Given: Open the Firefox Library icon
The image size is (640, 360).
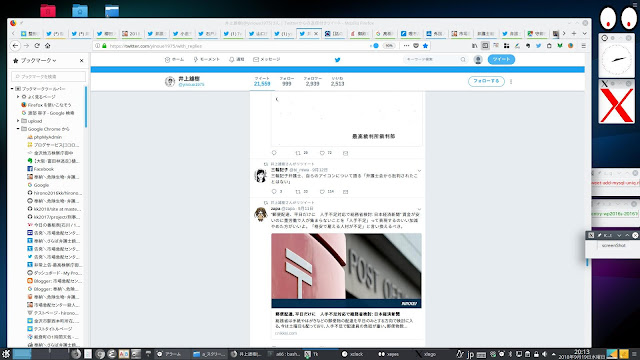Looking at the screenshot, I should coord(474,46).
